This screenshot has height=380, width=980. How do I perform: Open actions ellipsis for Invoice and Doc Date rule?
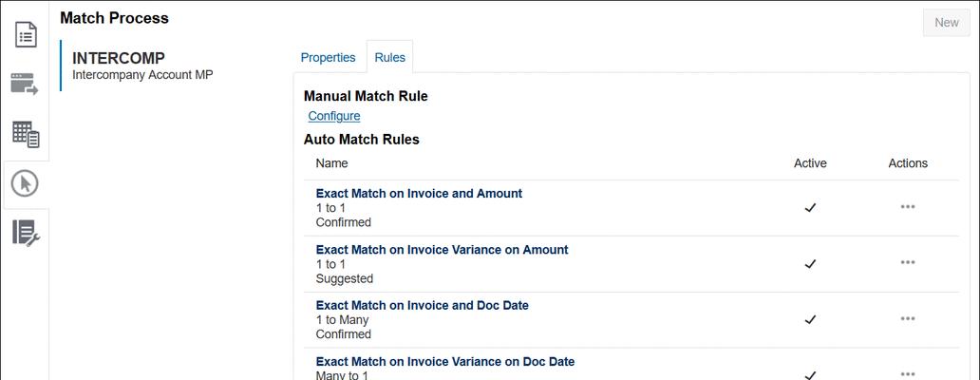(x=908, y=319)
